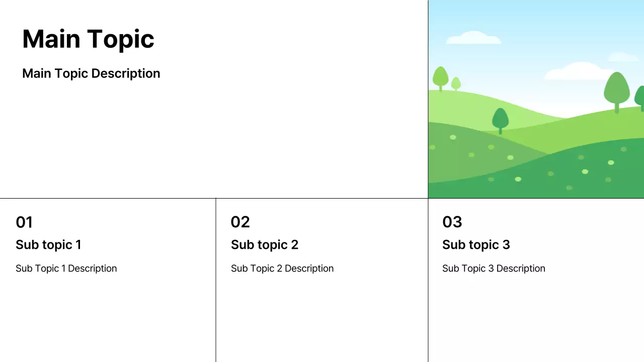Select the "Sub Topic 2 Description" text
Viewport: 644px width, 362px height.
pyautogui.click(x=282, y=268)
